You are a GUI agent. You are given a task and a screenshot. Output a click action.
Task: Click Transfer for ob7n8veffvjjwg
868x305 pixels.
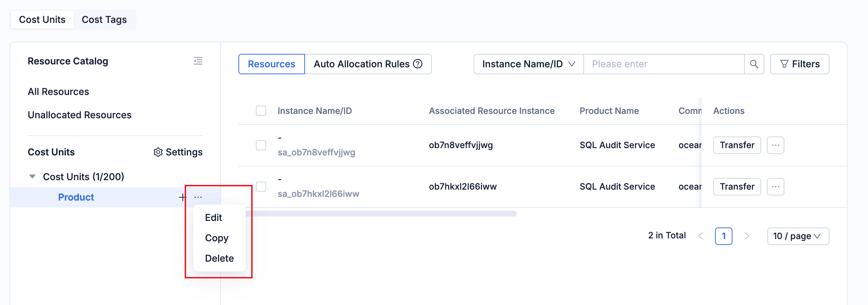[x=737, y=145]
